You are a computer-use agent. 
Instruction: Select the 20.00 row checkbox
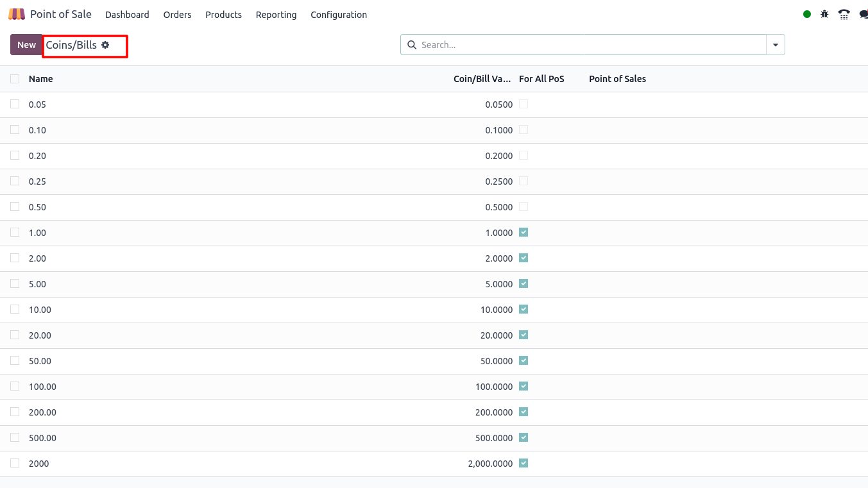pos(15,335)
